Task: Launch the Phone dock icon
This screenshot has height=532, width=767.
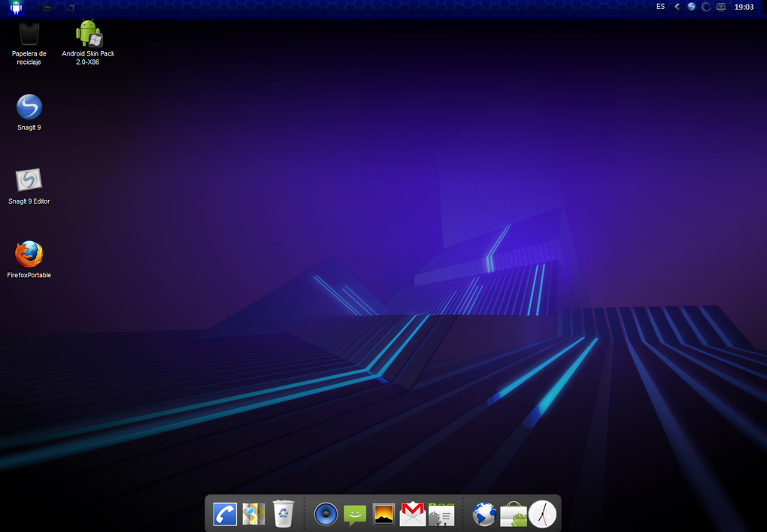Action: [225, 515]
